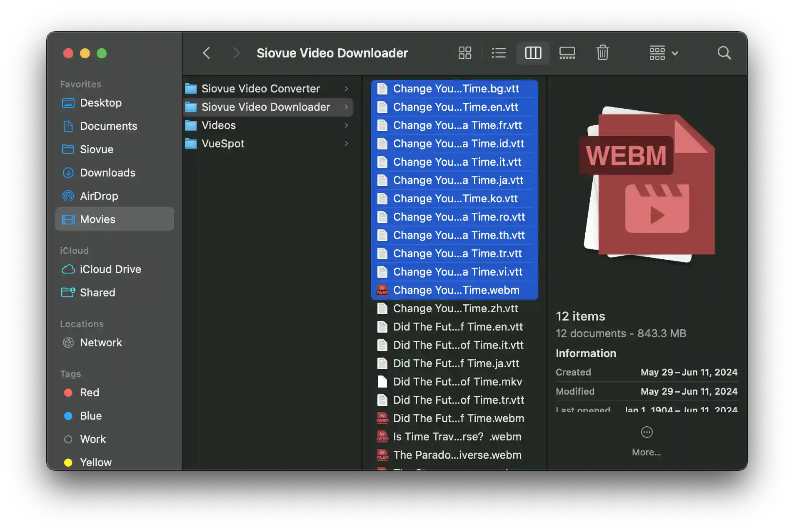Select Change You...a Time.it.vtt file
The height and width of the screenshot is (532, 794).
454,162
